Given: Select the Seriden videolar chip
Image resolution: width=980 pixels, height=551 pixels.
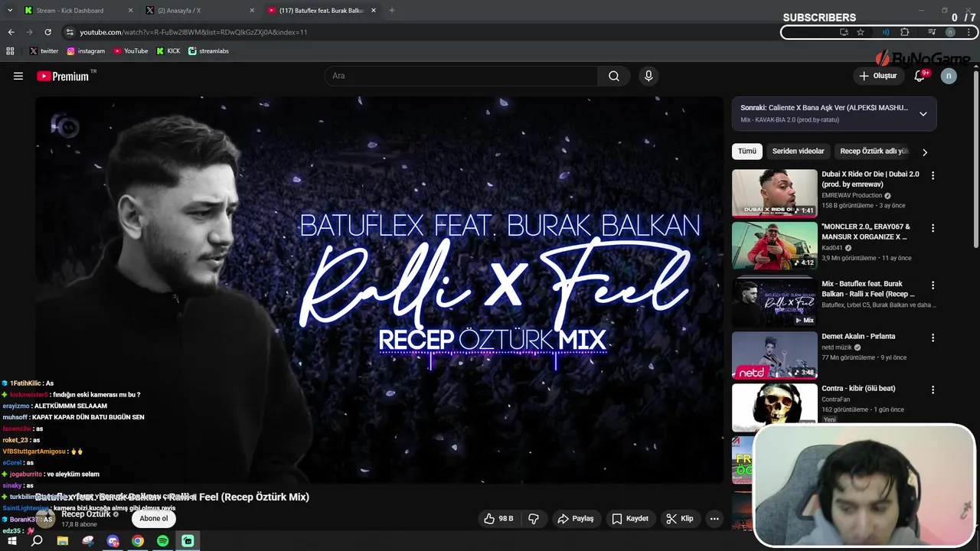Looking at the screenshot, I should point(798,152).
